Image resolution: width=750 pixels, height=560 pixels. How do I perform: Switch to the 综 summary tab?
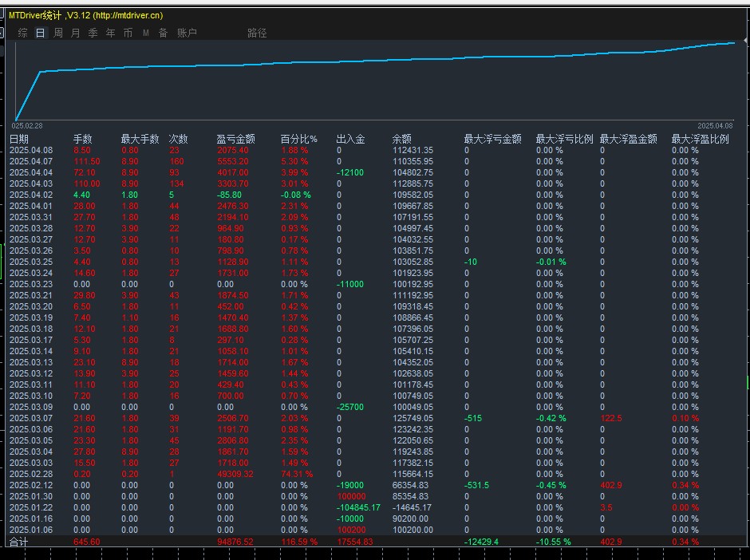22,33
